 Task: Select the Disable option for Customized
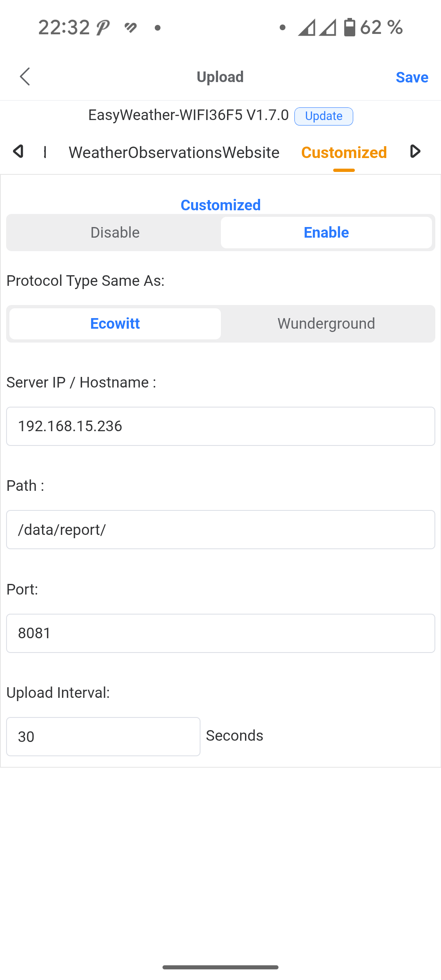pyautogui.click(x=115, y=232)
